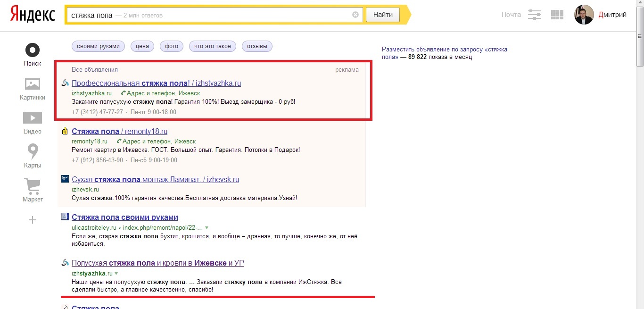Viewport: 644px width, 309px height.
Task: Open the search settings sliders icon
Action: [x=535, y=15]
